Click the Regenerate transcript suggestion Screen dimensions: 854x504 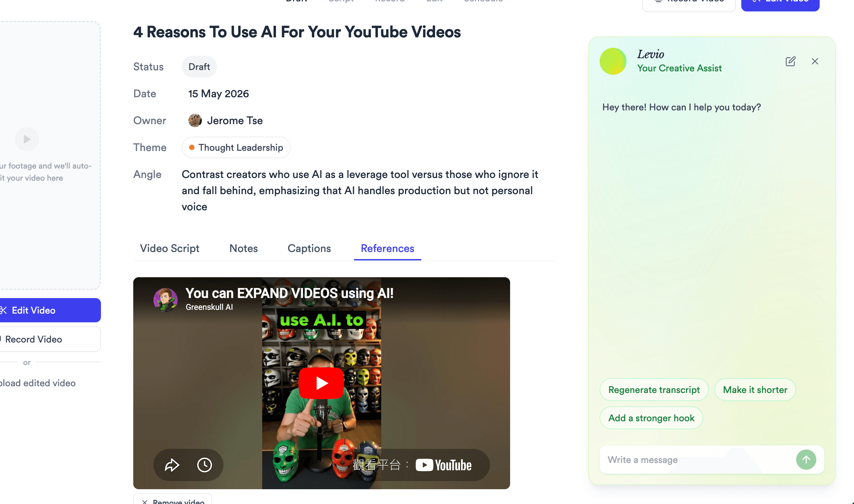654,390
